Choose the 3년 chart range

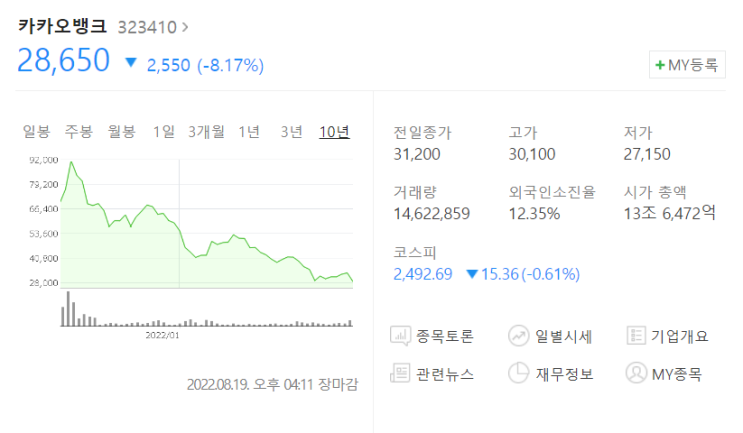(x=291, y=131)
